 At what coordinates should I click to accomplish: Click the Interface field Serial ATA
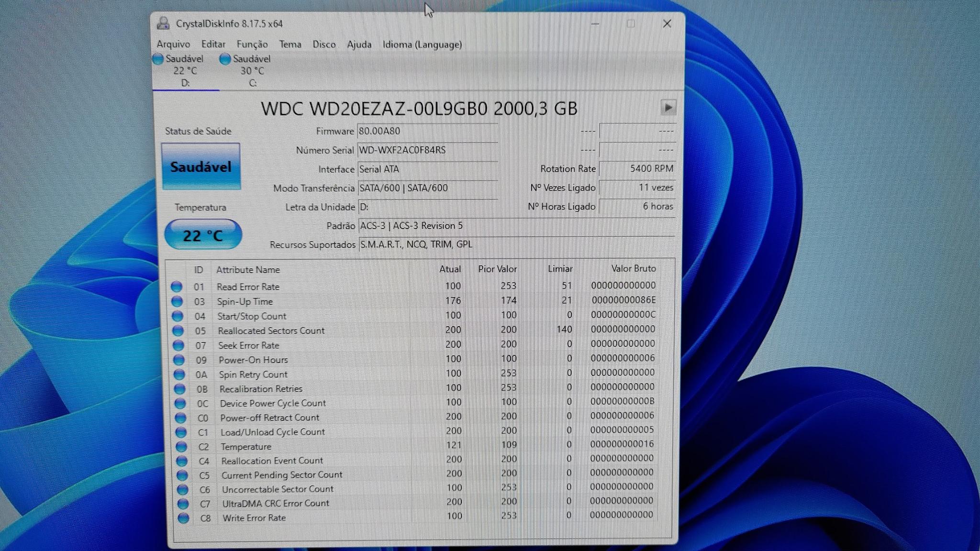tap(428, 169)
